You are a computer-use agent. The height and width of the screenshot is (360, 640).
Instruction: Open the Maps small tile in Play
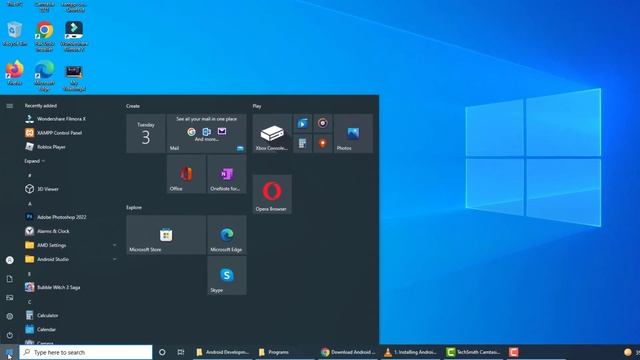click(322, 143)
